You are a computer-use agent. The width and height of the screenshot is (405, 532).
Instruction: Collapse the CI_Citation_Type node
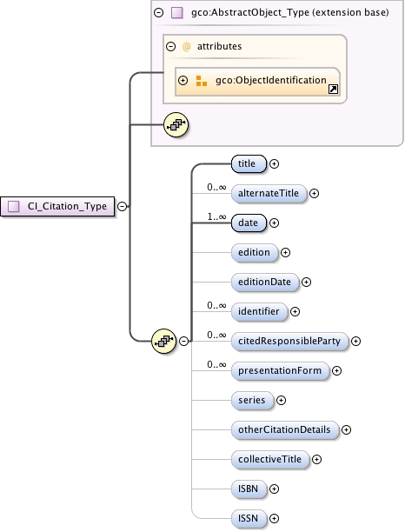point(122,206)
